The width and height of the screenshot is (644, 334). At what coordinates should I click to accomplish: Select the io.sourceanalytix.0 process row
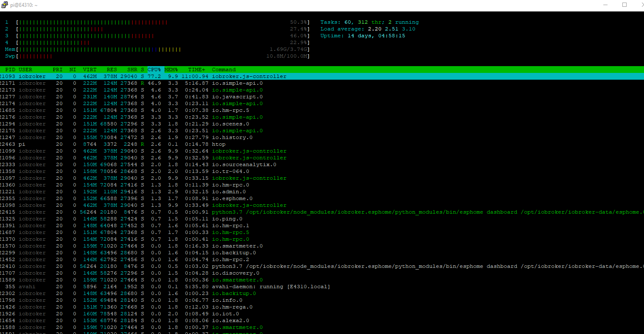(x=322, y=164)
